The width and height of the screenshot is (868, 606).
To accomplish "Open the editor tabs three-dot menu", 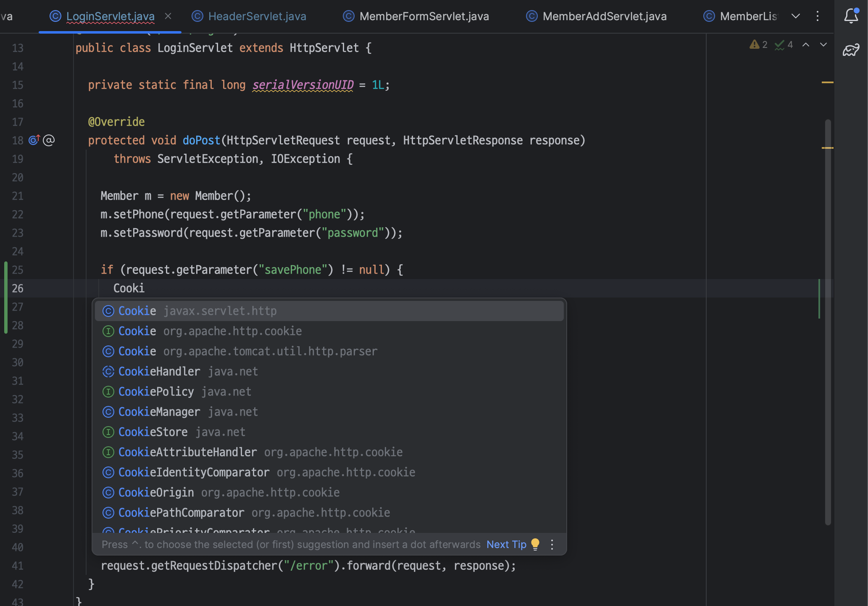I will [x=817, y=16].
